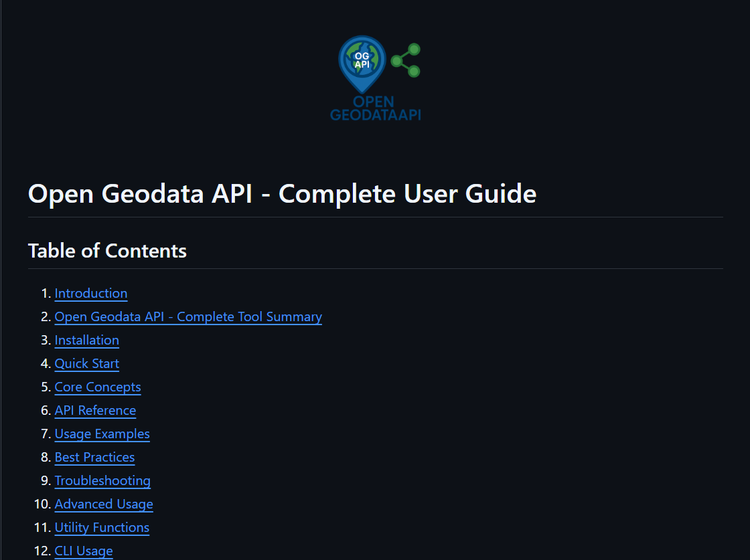Open the API Reference section
Image resolution: width=750 pixels, height=560 pixels.
[95, 410]
